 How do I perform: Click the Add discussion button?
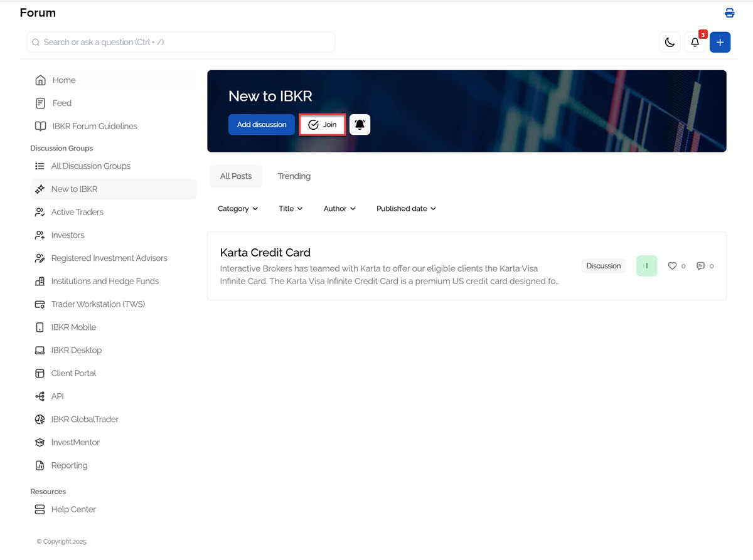point(262,124)
